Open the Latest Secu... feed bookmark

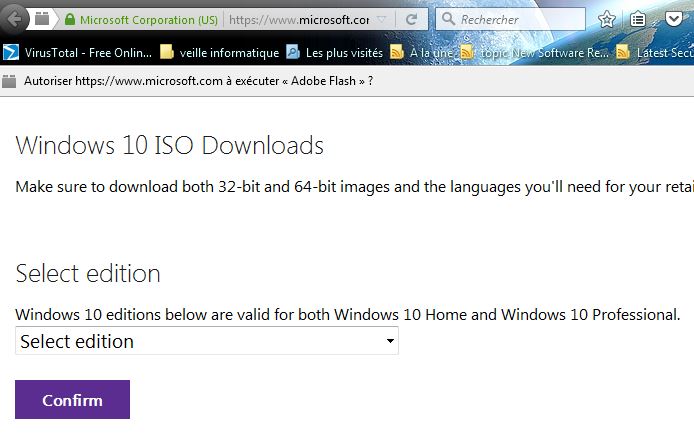pyautogui.click(x=655, y=53)
